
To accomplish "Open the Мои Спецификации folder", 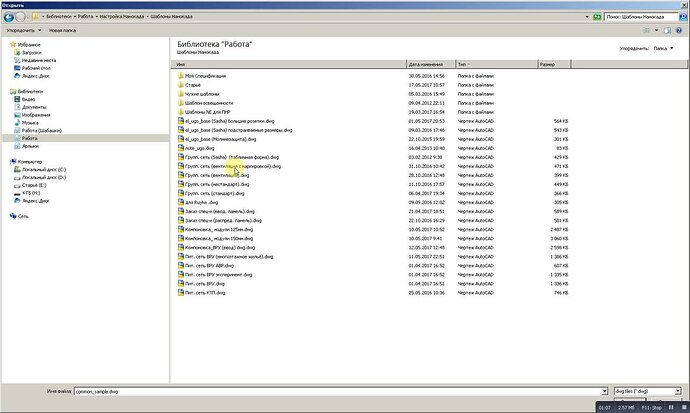I will [206, 76].
